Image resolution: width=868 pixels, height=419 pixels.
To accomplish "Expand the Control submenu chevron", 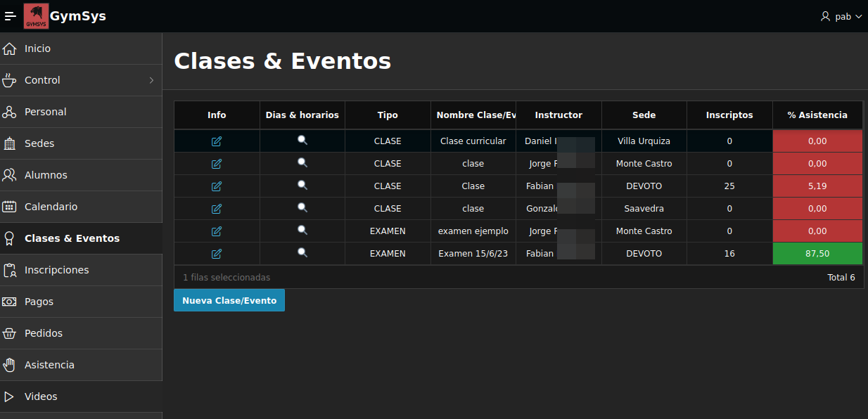I will click(151, 79).
